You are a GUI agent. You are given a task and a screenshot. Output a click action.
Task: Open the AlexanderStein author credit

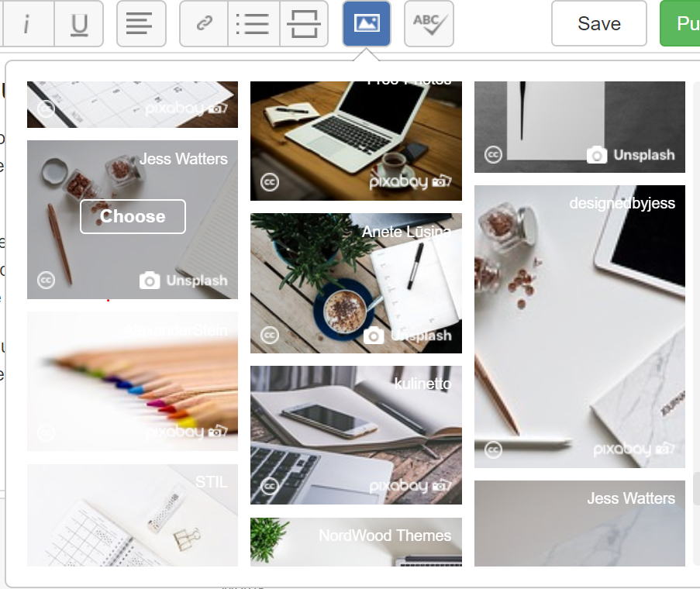coord(176,330)
